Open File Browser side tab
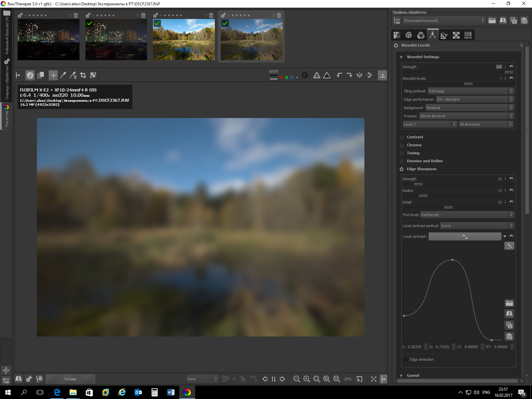The width and height of the screenshot is (532, 399). [x=7, y=33]
